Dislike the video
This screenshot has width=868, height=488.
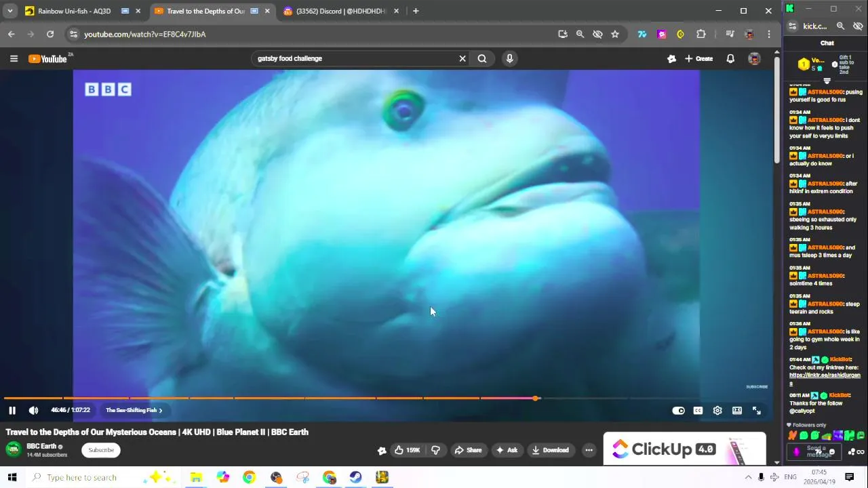(435, 450)
